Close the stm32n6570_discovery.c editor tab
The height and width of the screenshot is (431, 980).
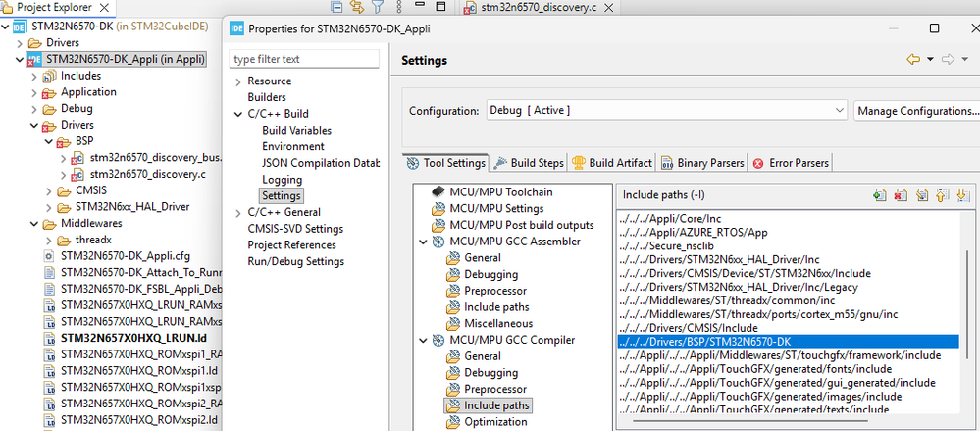[608, 8]
